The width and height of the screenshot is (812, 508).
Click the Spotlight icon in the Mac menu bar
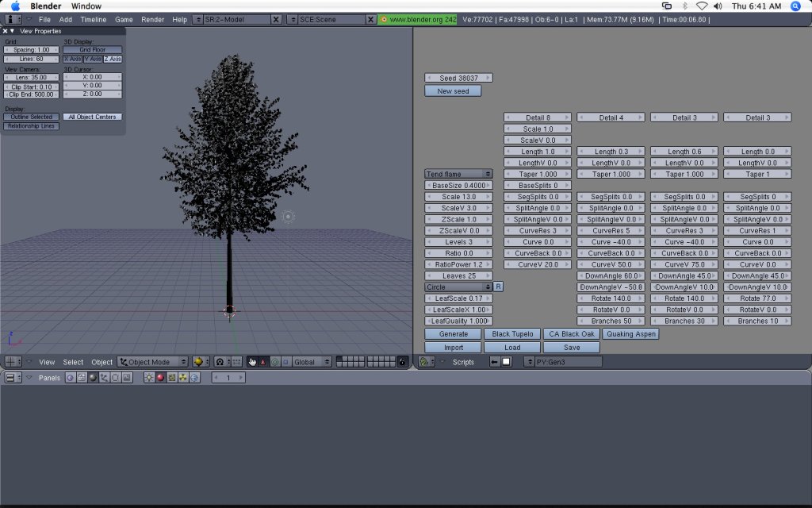pyautogui.click(x=797, y=6)
